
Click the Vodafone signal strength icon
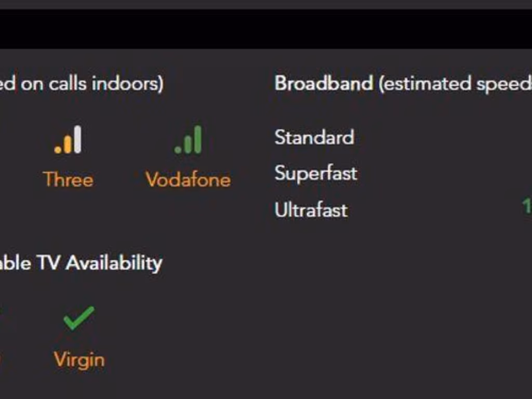(188, 140)
